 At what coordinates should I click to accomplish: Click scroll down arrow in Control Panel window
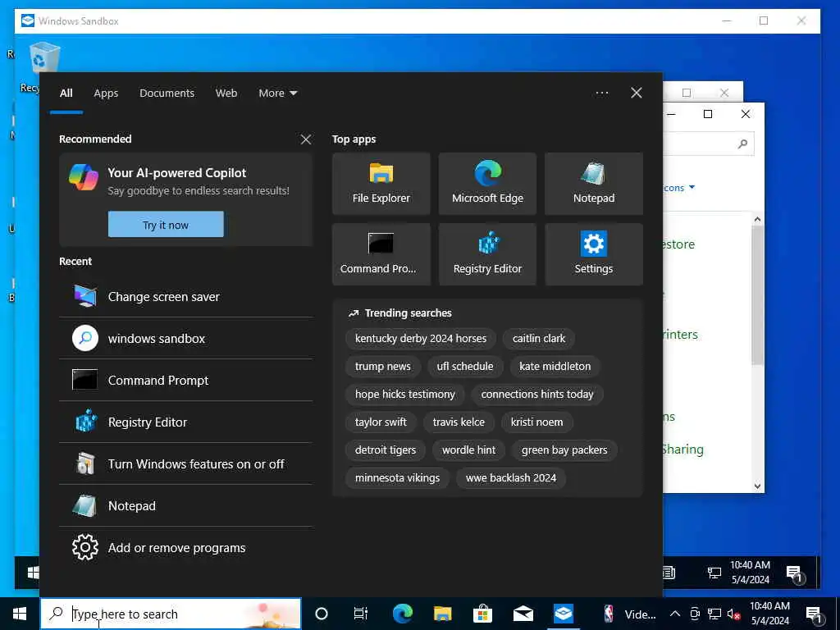point(757,486)
